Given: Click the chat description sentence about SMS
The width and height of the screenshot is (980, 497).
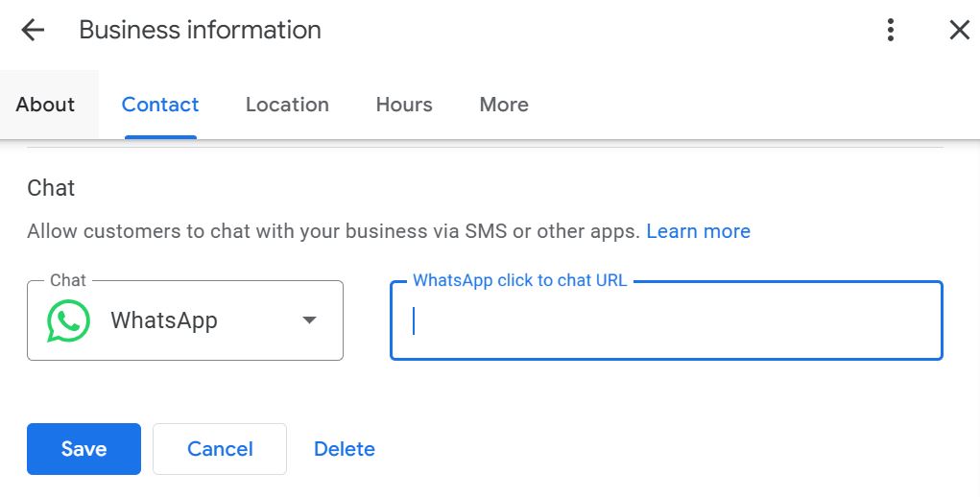Looking at the screenshot, I should (x=333, y=231).
